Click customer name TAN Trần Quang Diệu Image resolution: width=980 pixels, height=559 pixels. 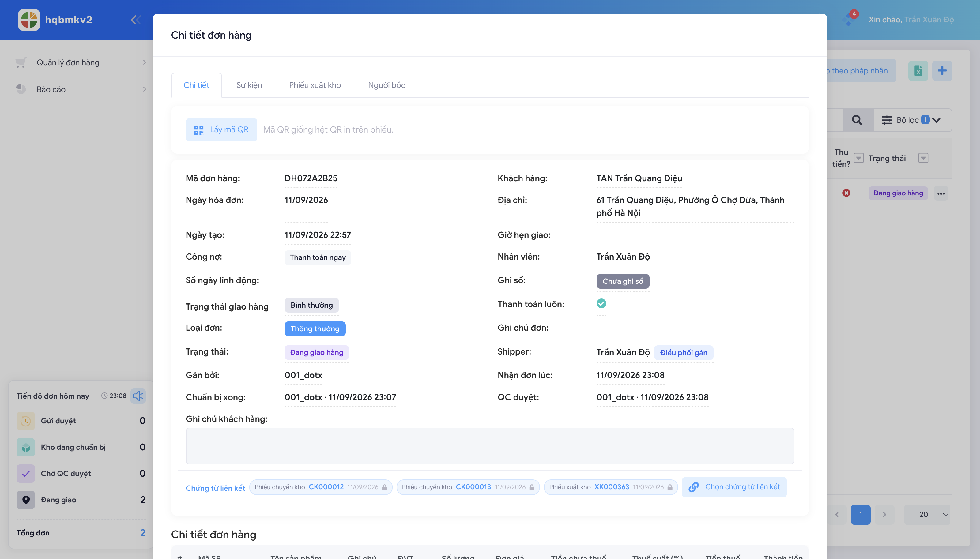point(639,178)
